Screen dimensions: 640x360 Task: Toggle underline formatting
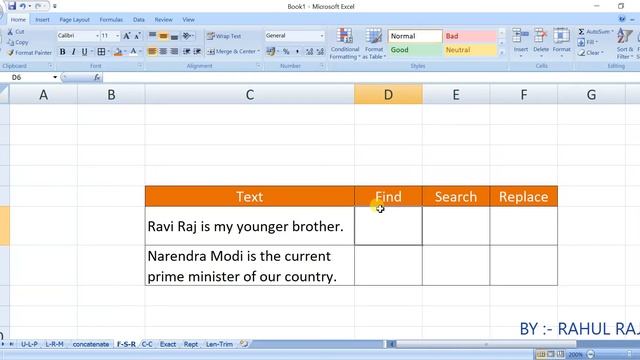(84, 52)
